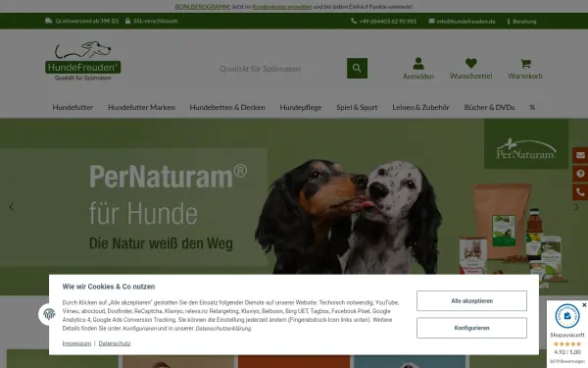Click SSL-verschlüsselt lock label
588x368 pixels.
pos(152,21)
